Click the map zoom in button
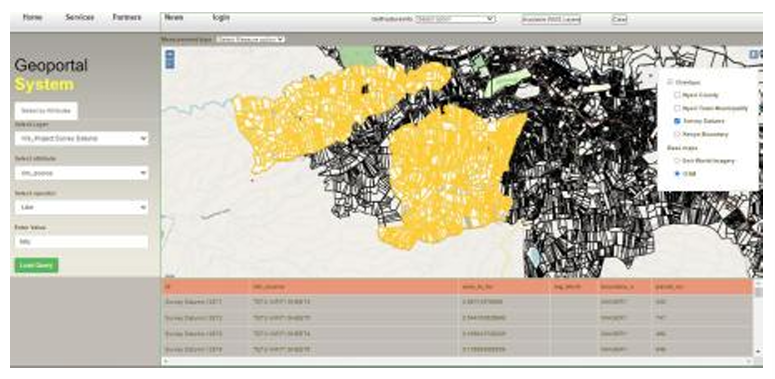The width and height of the screenshot is (775, 379). pos(170,54)
